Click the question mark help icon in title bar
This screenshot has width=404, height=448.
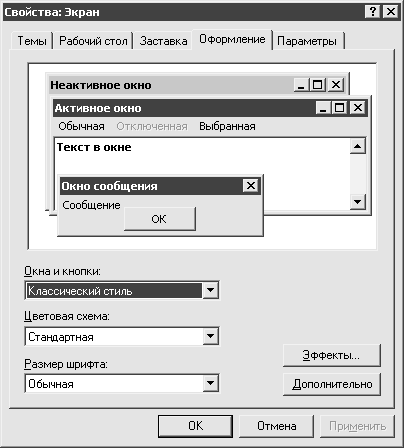[x=373, y=12]
